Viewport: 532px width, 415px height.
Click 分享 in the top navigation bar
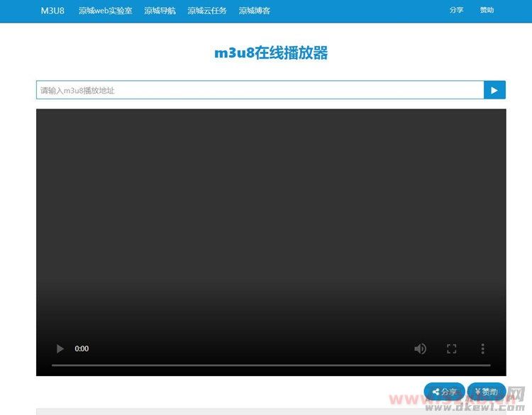point(456,11)
